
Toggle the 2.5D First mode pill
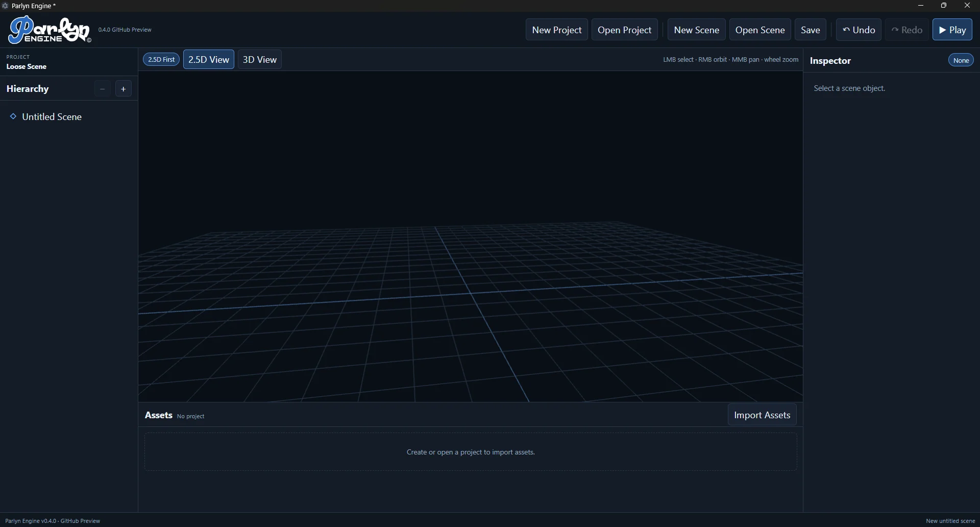(x=161, y=59)
